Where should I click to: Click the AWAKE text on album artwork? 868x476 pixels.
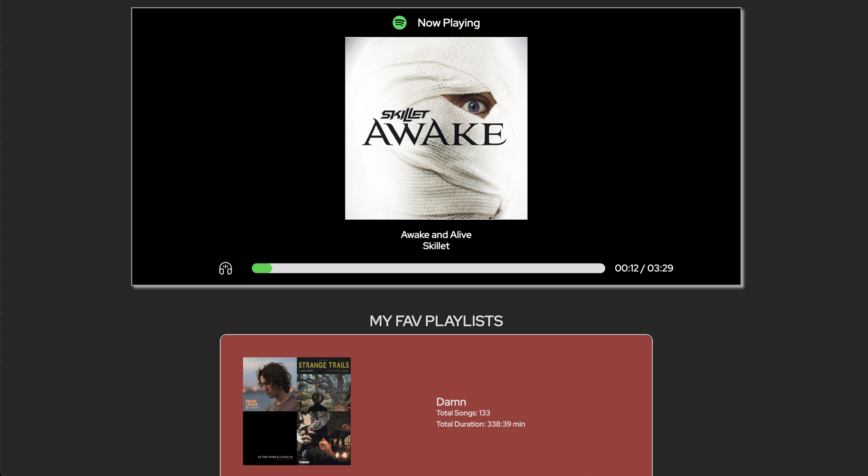click(434, 134)
